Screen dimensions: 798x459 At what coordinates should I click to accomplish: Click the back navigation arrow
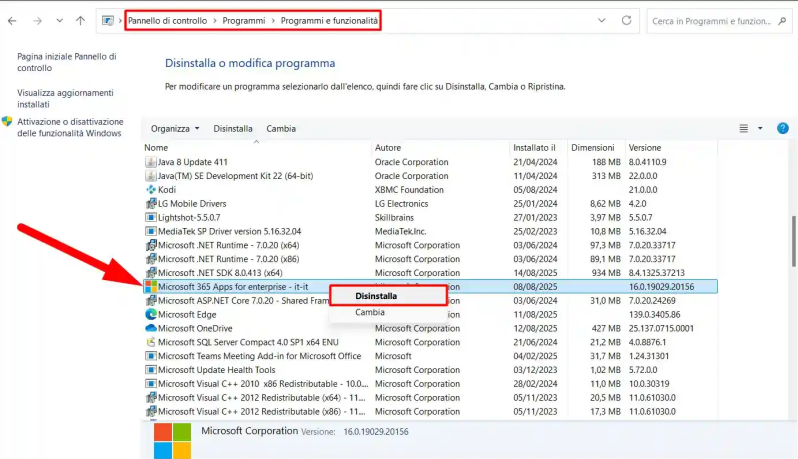point(15,20)
